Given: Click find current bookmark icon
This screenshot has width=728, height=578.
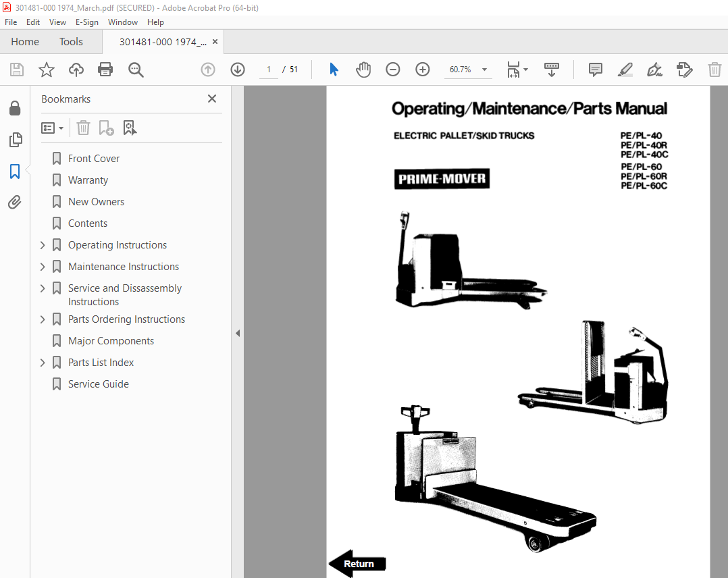Looking at the screenshot, I should pos(130,128).
